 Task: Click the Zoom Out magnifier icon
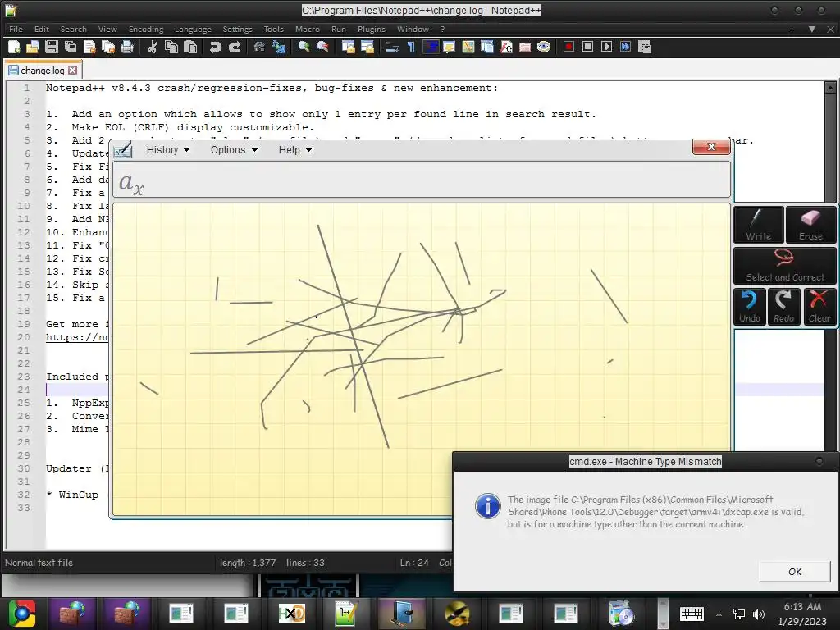pyautogui.click(x=322, y=47)
